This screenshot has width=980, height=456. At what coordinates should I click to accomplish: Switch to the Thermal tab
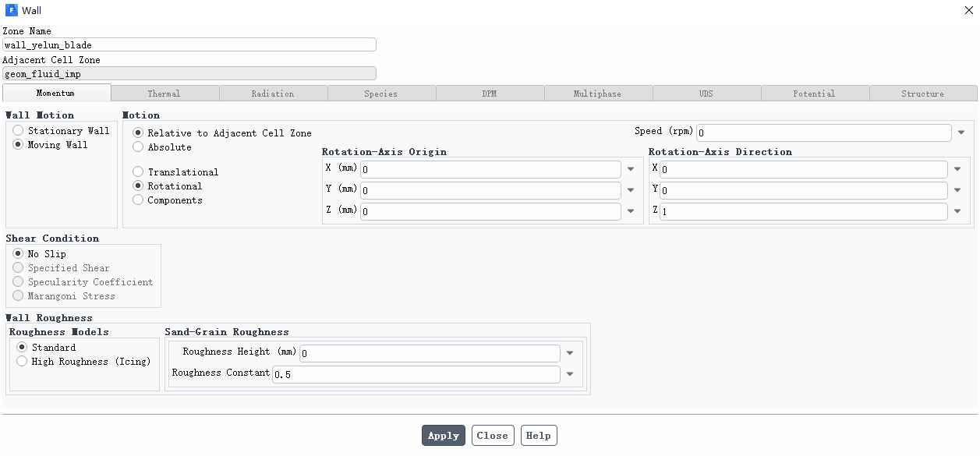[x=164, y=94]
